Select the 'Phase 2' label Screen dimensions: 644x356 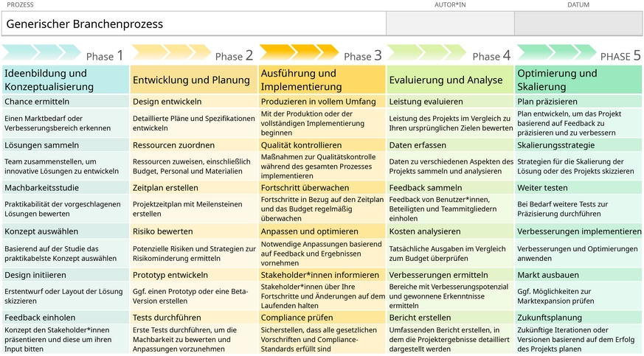234,55
